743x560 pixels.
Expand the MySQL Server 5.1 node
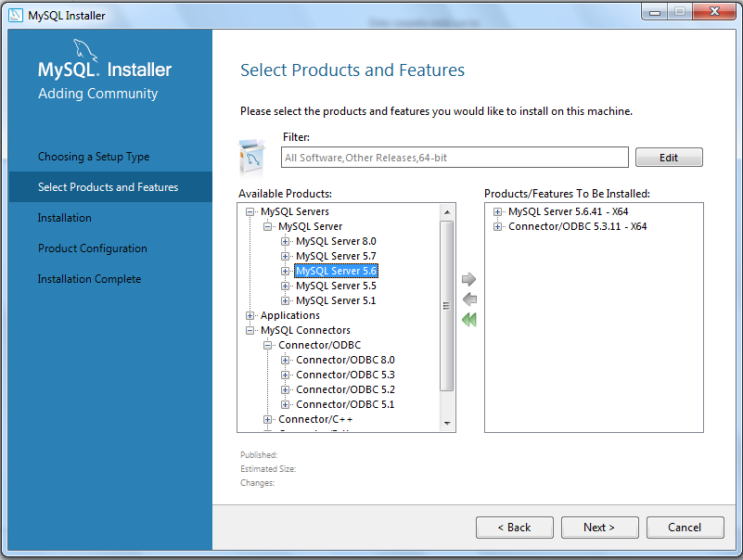[286, 300]
